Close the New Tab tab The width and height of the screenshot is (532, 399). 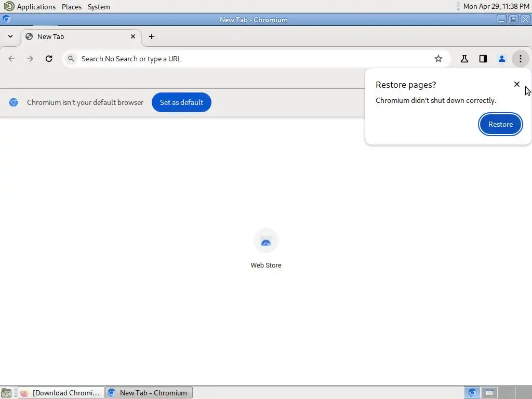click(133, 36)
